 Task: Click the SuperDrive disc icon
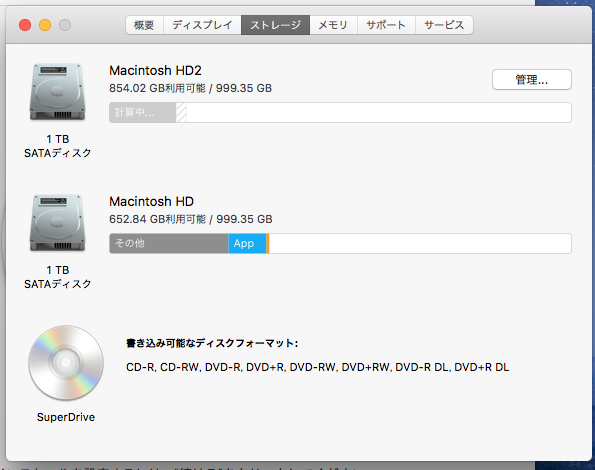tap(66, 363)
